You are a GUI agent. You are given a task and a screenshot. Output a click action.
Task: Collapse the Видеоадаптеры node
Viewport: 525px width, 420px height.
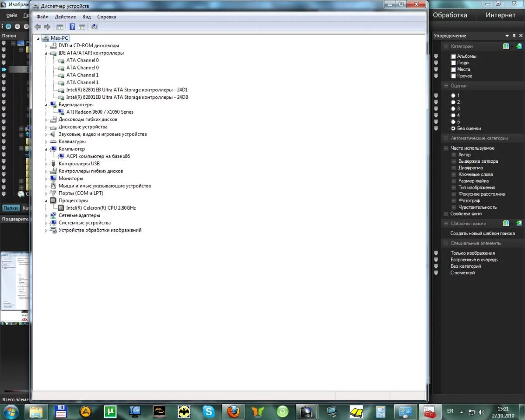click(x=46, y=105)
